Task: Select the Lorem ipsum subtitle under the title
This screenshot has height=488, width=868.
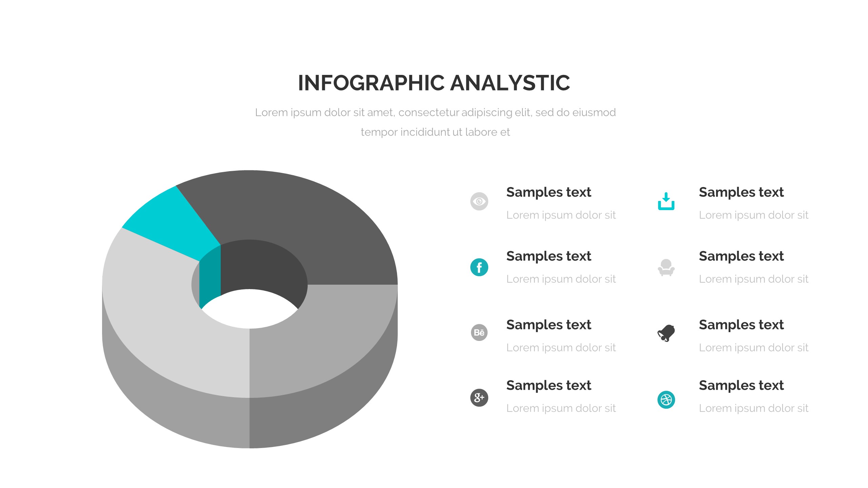Action: coord(435,122)
